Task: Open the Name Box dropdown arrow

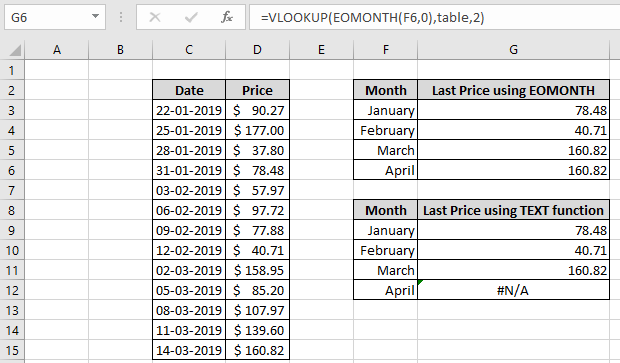Action: coord(95,17)
